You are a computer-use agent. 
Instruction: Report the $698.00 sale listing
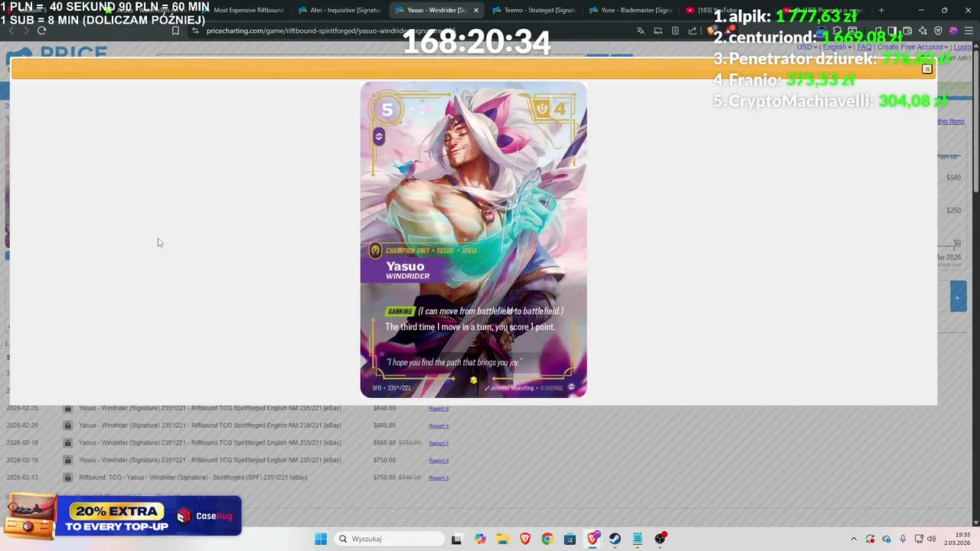(x=439, y=425)
